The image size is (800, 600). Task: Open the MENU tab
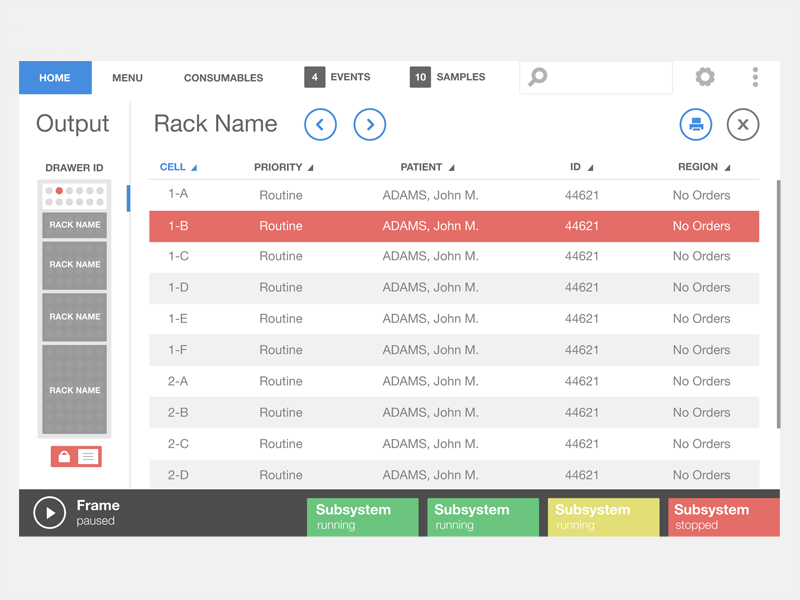(127, 77)
